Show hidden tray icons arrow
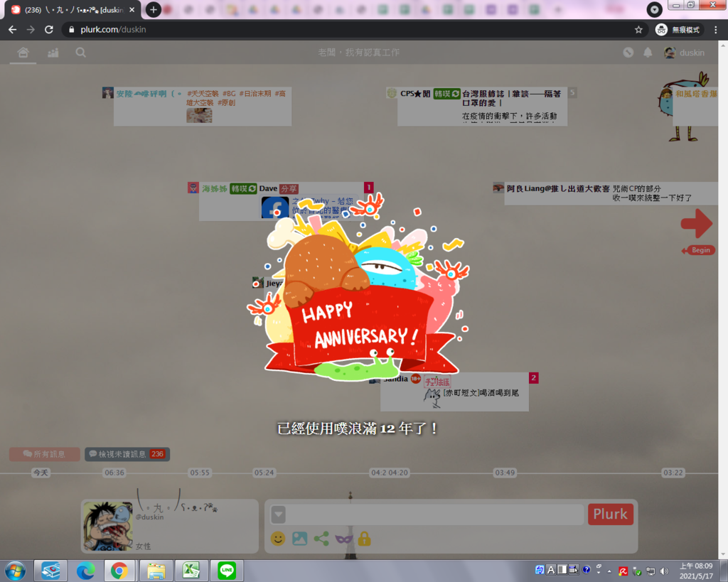 (609, 571)
